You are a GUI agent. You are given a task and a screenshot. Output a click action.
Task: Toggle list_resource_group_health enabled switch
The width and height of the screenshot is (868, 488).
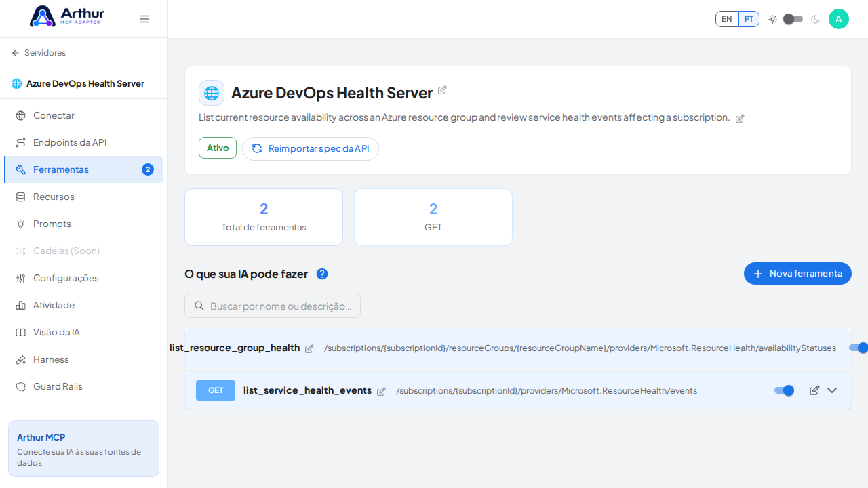859,348
